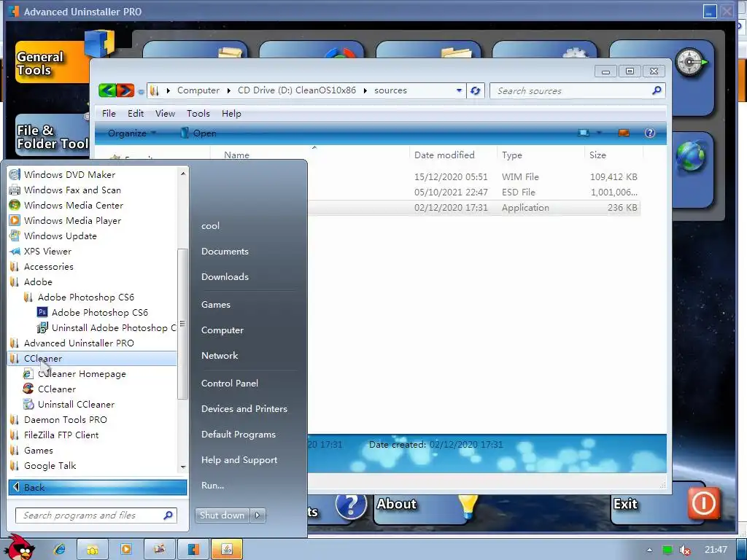Click the General Tools button
The image size is (747, 560).
53,62
